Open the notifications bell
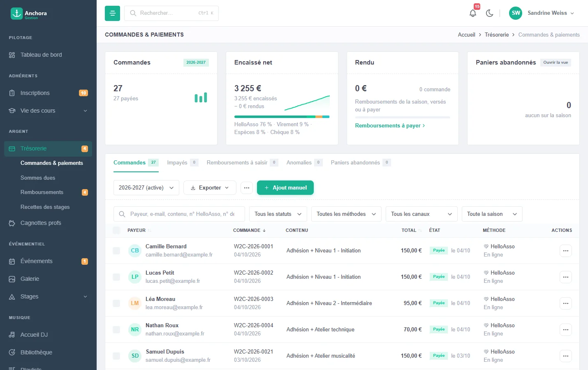Viewport: 588px width, 370px height. 473,13
